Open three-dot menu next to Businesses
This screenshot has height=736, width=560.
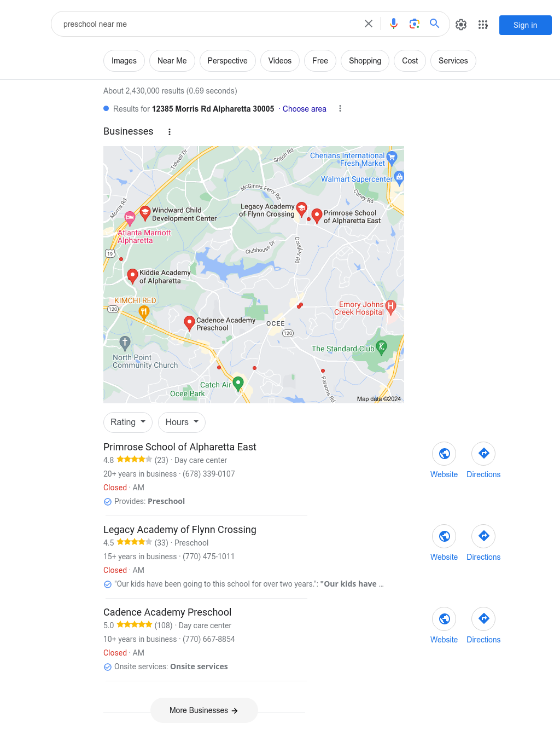170,132
